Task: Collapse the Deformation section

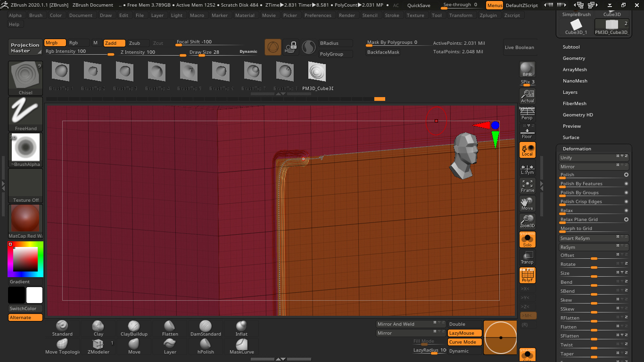Action: pos(577,149)
